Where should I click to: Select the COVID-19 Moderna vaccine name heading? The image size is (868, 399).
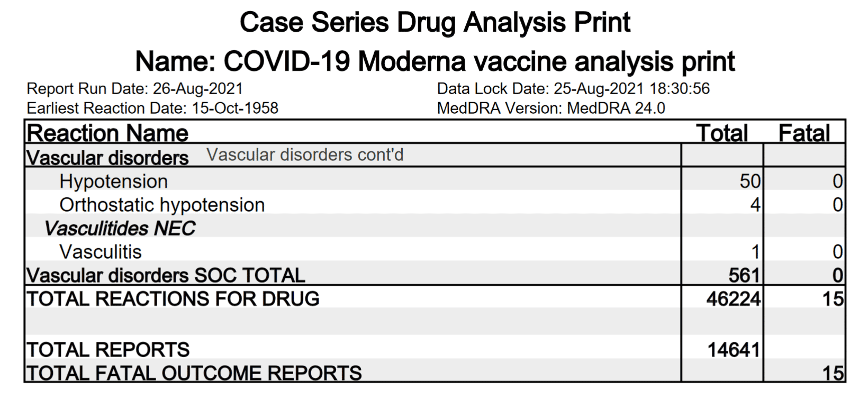click(x=435, y=61)
